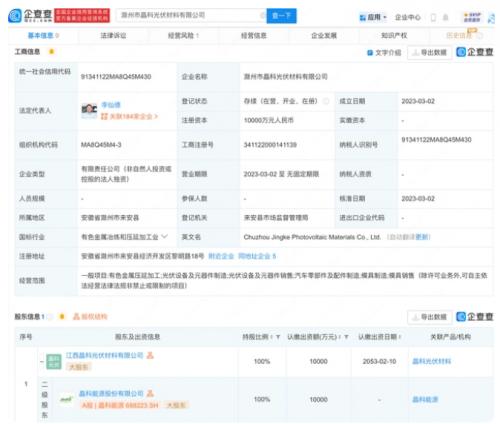Click the 更新 link next to English name

(423, 237)
